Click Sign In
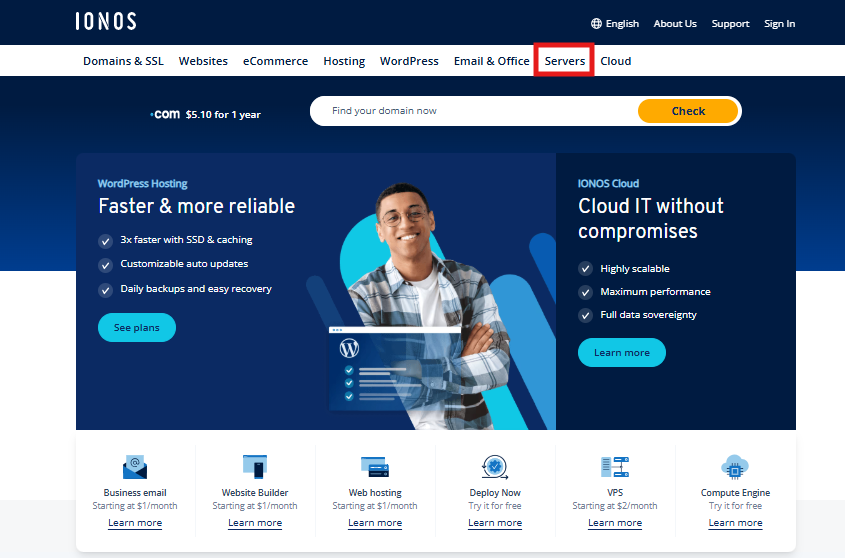Image resolution: width=845 pixels, height=558 pixels. pyautogui.click(x=779, y=24)
